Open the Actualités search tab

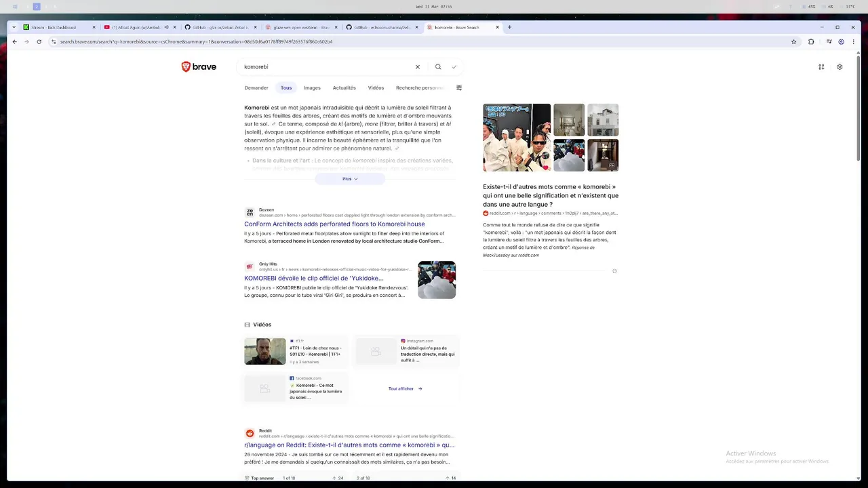[344, 88]
